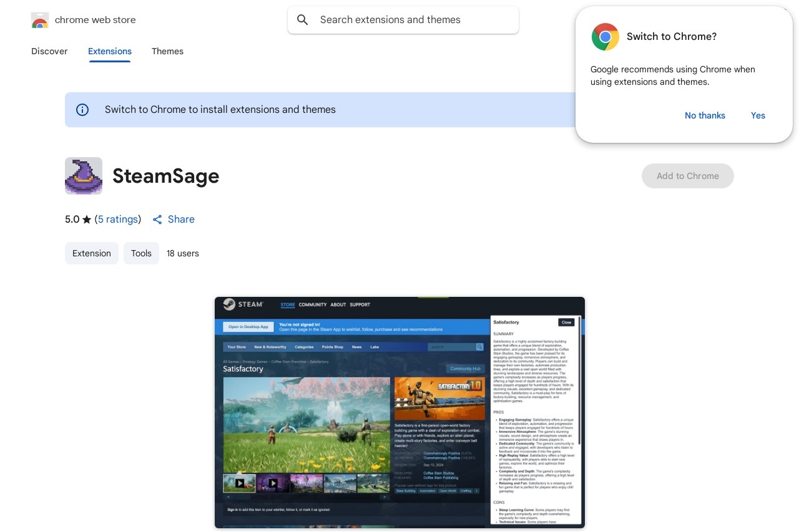
Task: Open the SteamSage Steam screenshot preview
Action: coord(399,413)
